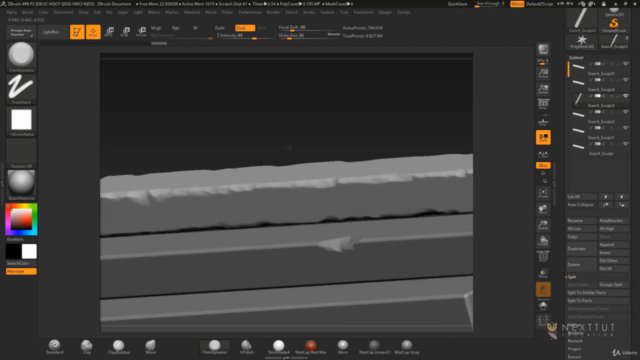Activate Edit mode button
Viewport: 640px width, 360px height.
tap(77, 32)
